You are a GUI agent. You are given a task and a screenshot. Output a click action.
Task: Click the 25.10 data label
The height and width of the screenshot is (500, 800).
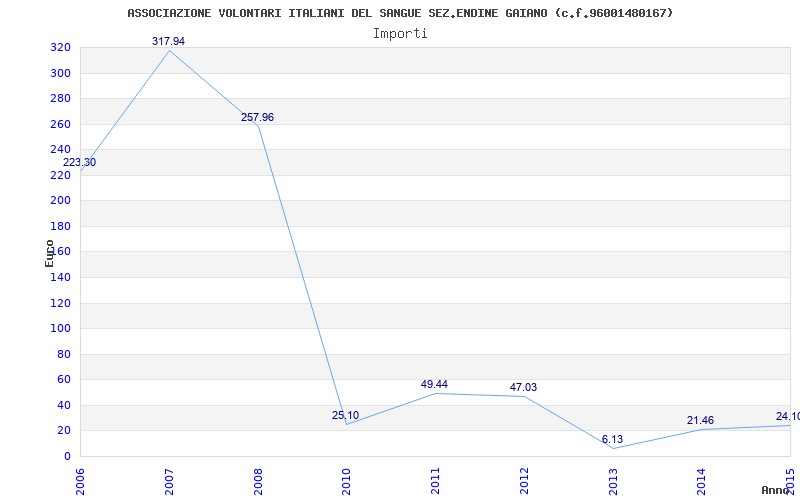coord(345,415)
